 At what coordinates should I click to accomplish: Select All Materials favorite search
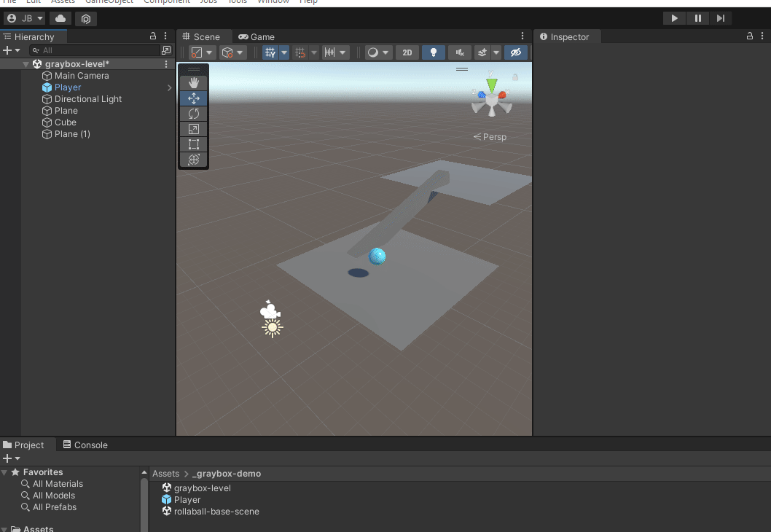tap(52, 484)
